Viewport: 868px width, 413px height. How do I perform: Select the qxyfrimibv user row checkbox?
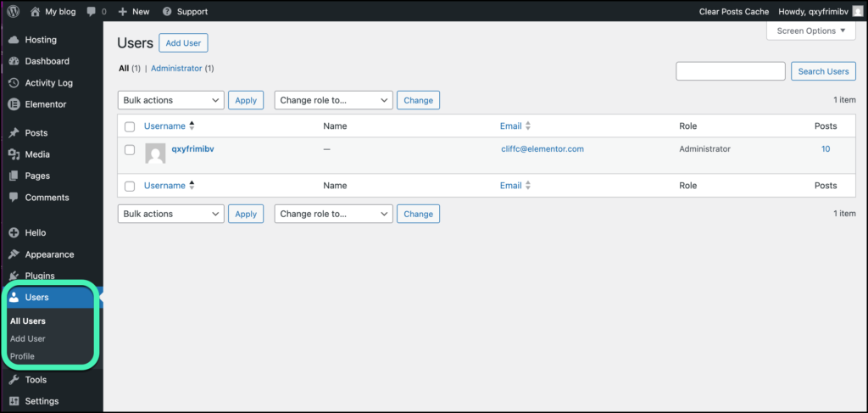(130, 149)
